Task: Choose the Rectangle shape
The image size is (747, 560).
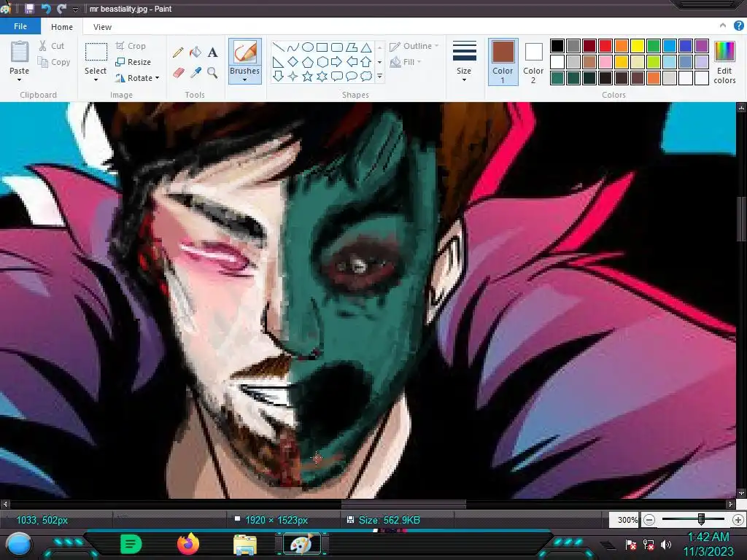Action: coord(322,47)
